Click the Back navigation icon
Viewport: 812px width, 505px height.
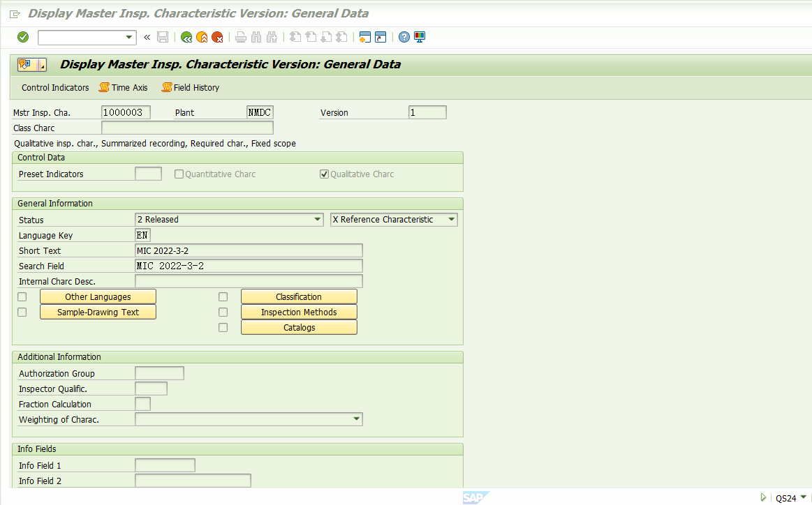click(x=186, y=37)
